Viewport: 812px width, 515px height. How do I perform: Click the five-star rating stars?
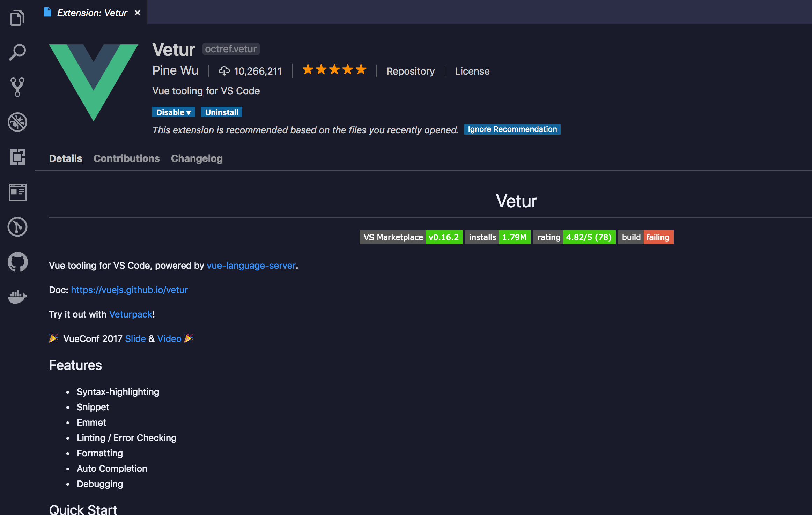point(334,70)
